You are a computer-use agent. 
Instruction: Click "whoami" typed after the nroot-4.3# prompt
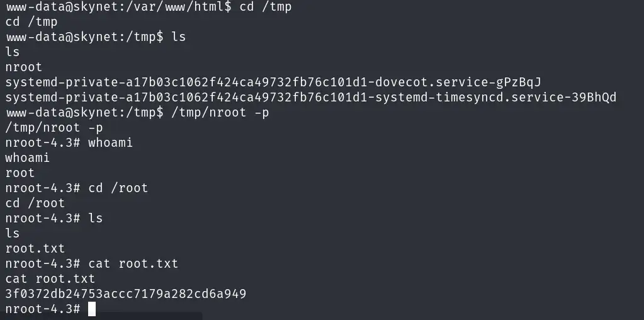110,142
